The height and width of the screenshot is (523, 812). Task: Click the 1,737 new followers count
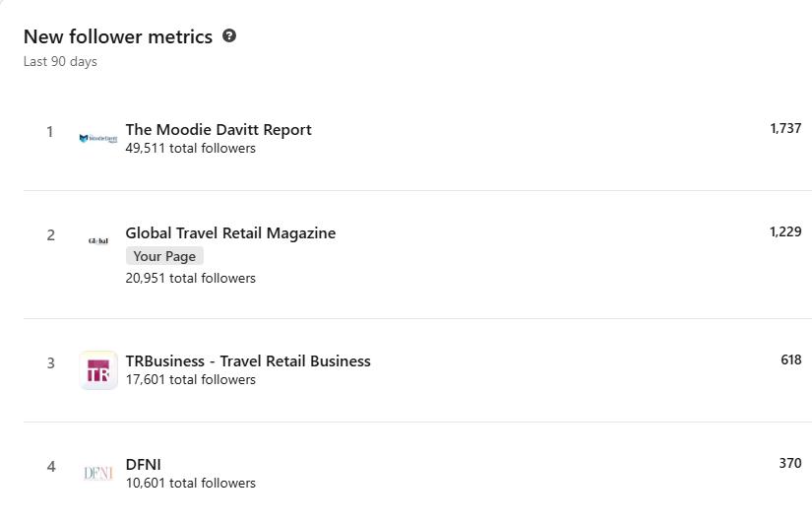tap(785, 129)
